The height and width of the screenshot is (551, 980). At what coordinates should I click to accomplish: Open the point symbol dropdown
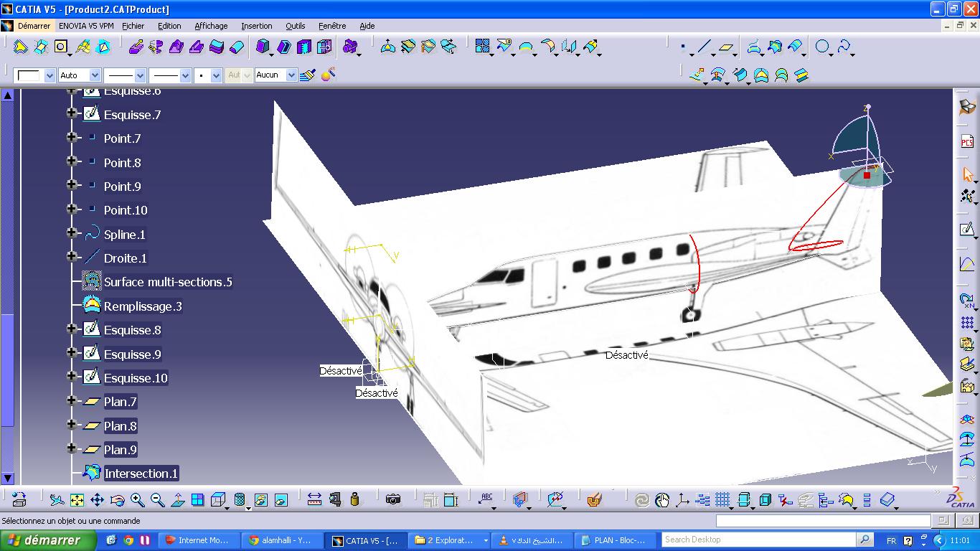tap(217, 75)
